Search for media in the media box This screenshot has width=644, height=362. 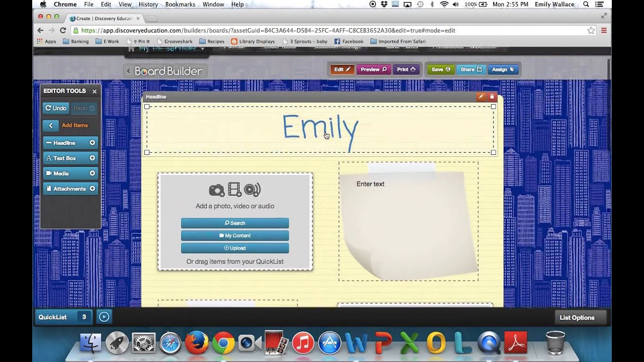click(235, 223)
